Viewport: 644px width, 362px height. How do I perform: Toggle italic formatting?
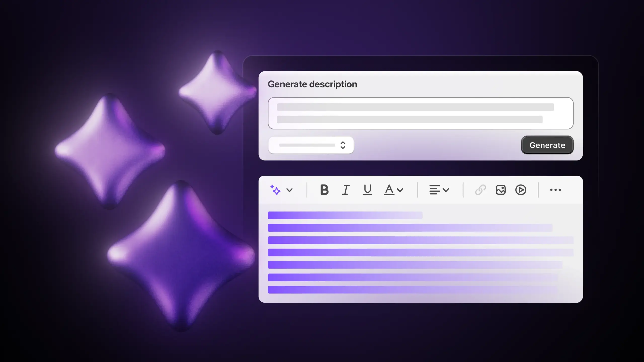[x=346, y=190]
